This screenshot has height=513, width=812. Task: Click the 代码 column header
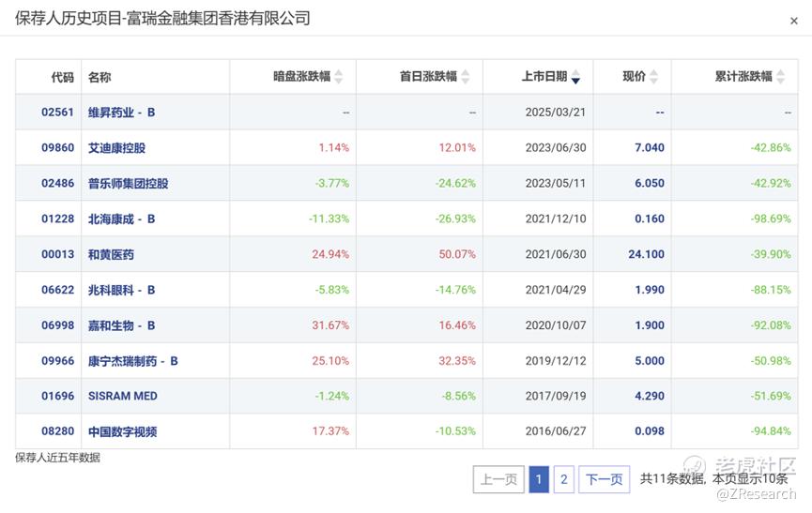63,77
